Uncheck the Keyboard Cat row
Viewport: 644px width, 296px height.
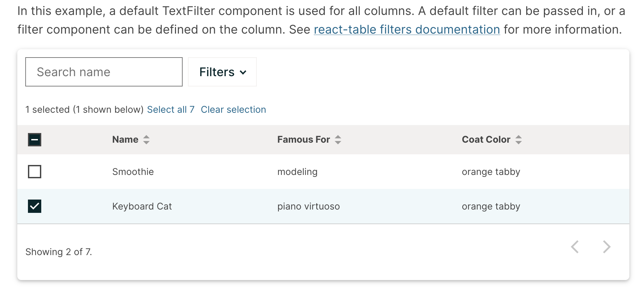click(x=34, y=206)
